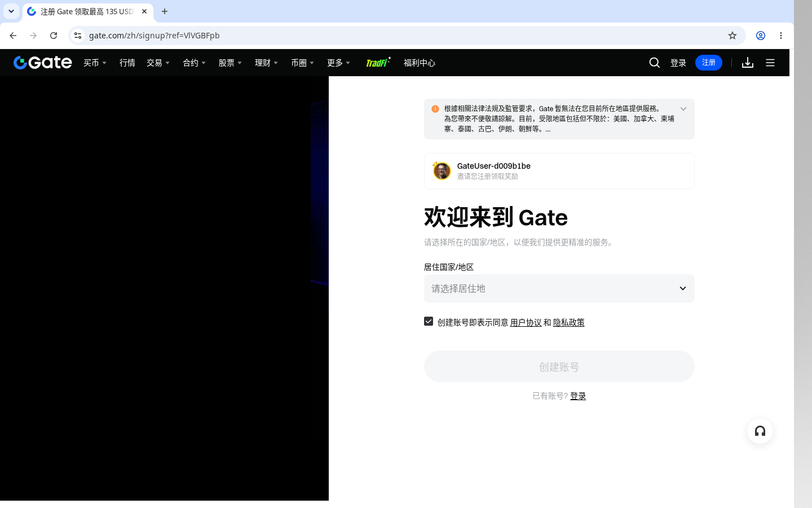Viewport: 812px width, 508px height.
Task: Open the 用户协议 link
Action: pos(526,322)
